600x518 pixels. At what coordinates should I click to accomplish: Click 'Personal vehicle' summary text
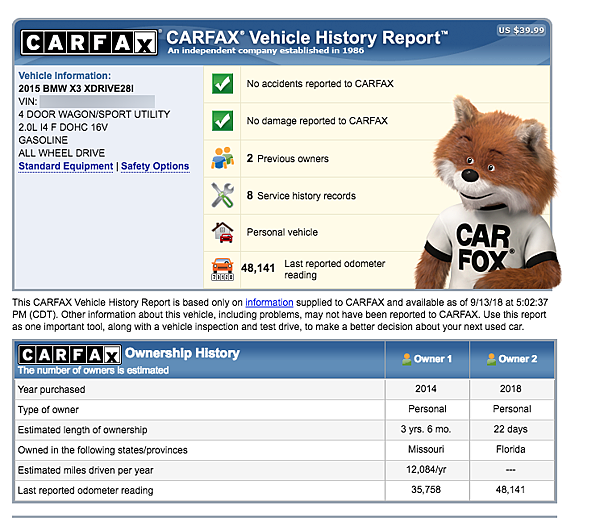(282, 232)
